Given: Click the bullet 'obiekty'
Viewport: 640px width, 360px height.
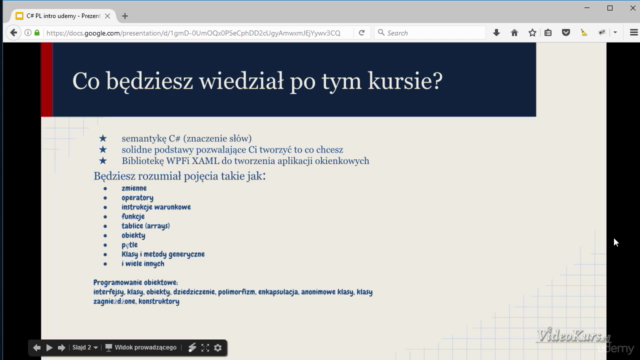Looking at the screenshot, I should pyautogui.click(x=133, y=235).
